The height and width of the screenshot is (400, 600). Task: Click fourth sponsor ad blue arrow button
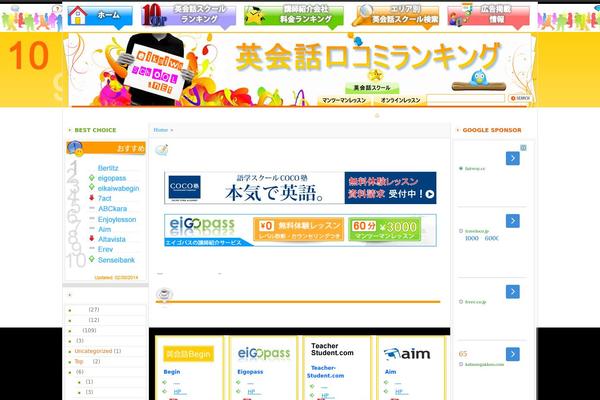(513, 354)
